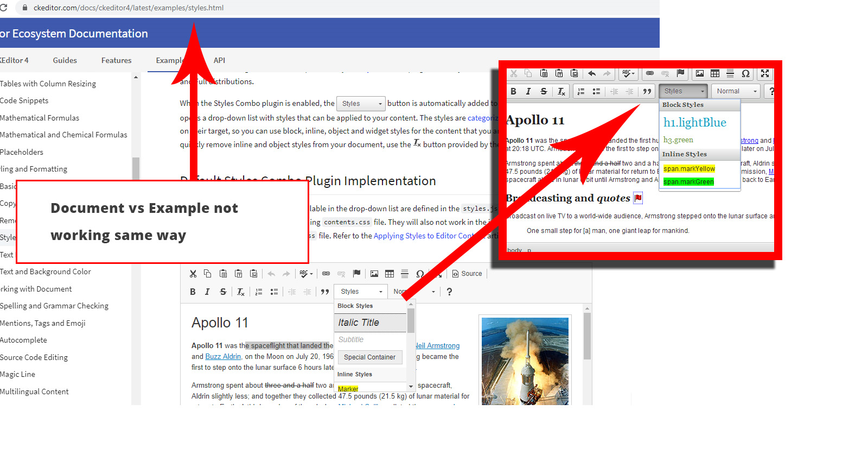Insert an anchor flag in the Source-button editor
Image resolution: width=868 pixels, height=467 pixels.
point(356,274)
